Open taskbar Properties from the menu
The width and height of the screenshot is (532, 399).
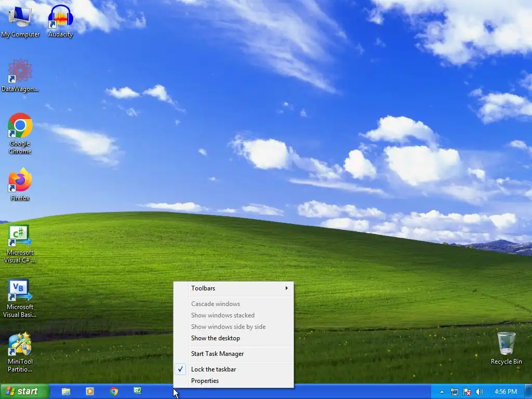pyautogui.click(x=233, y=381)
